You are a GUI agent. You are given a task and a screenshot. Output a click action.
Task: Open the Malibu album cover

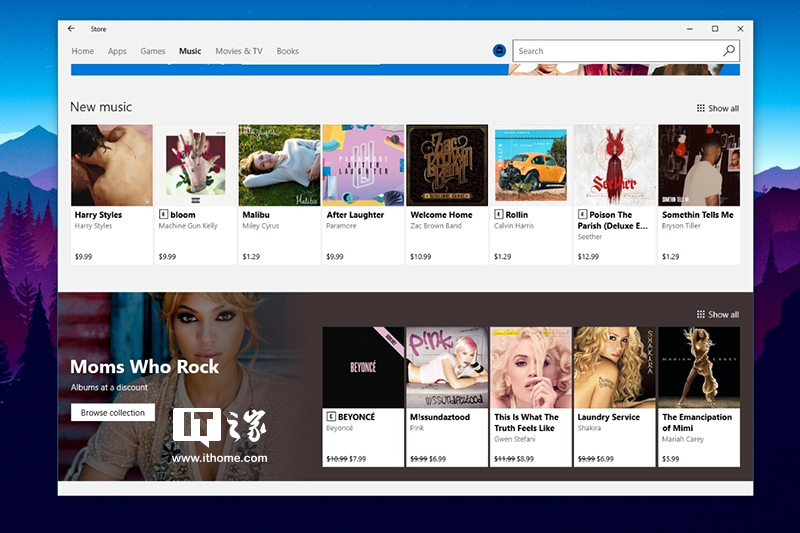[280, 165]
